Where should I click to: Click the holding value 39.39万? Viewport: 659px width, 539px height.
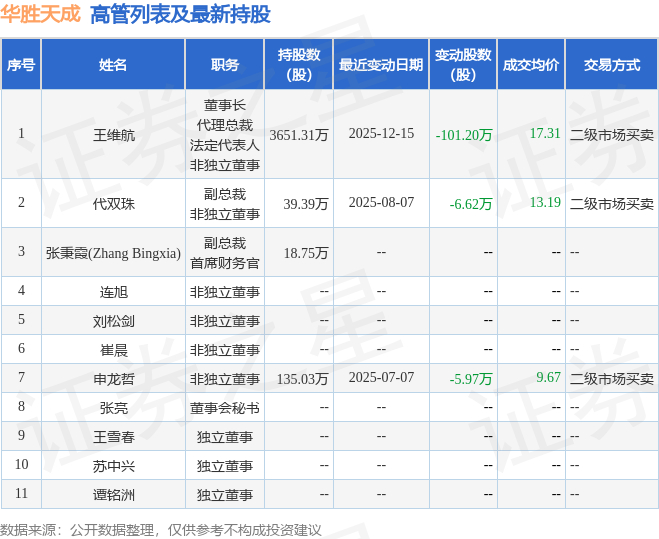click(x=306, y=204)
